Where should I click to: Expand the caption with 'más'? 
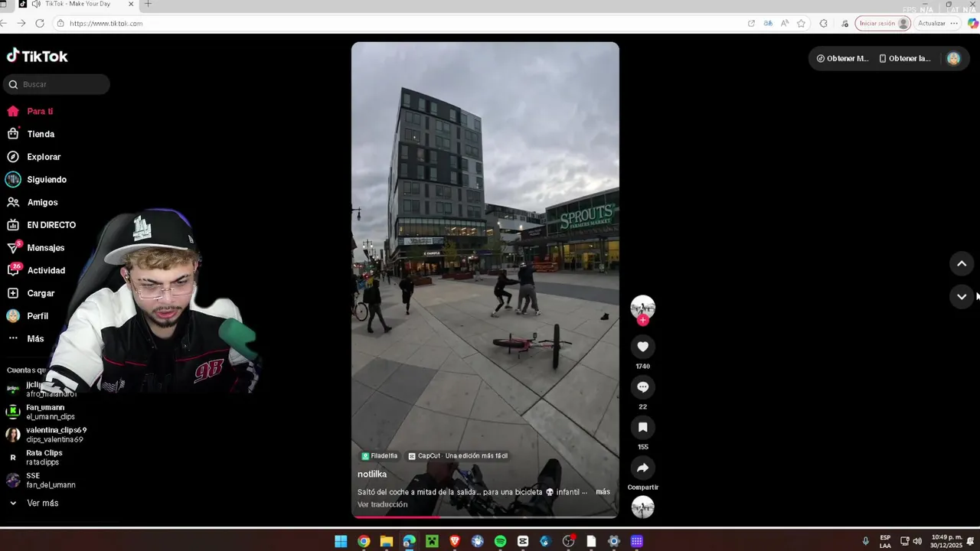coord(603,492)
